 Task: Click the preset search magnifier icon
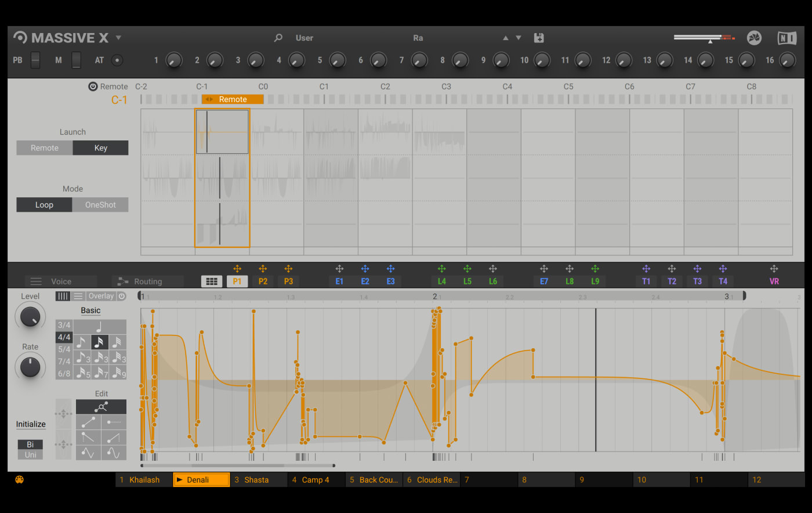(x=278, y=38)
